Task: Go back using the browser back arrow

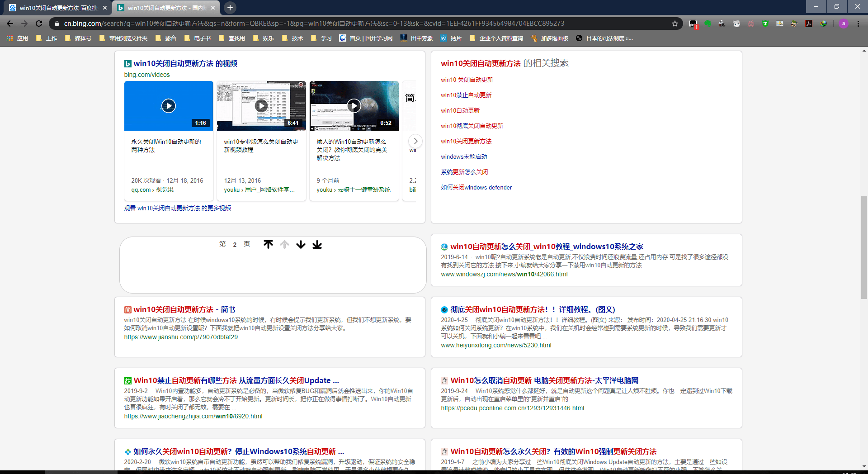Action: pos(10,24)
